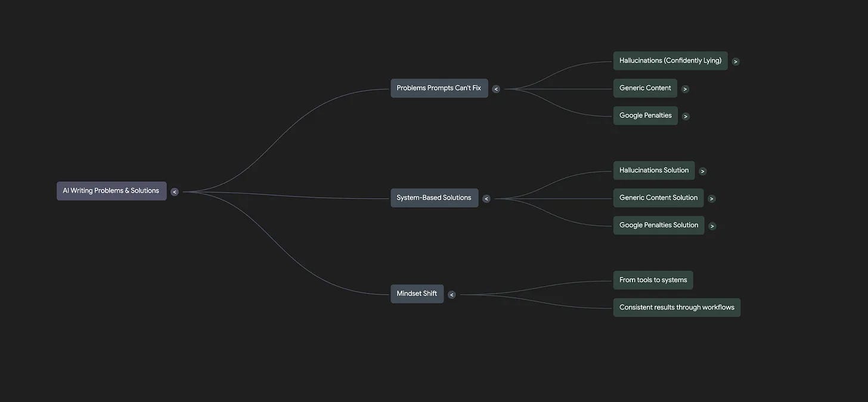Viewport: 868px width, 402px height.
Task: Expand the Google Penalties node's children
Action: tap(685, 116)
